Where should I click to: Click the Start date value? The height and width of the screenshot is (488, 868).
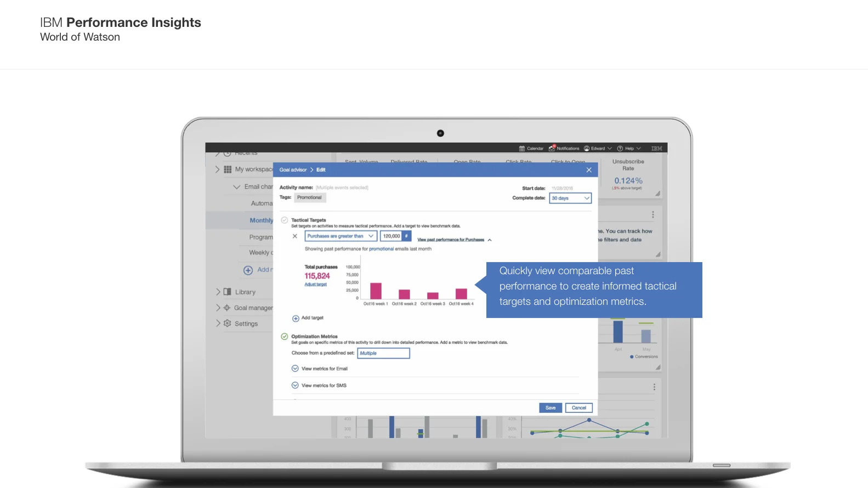click(562, 188)
